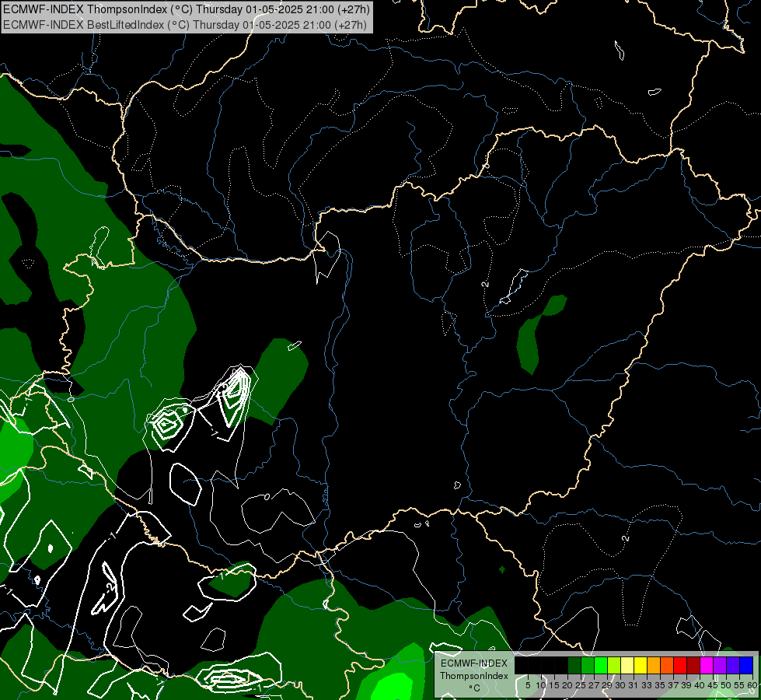This screenshot has width=761, height=700.
Task: Click the legend tick value 5
Action: (528, 685)
